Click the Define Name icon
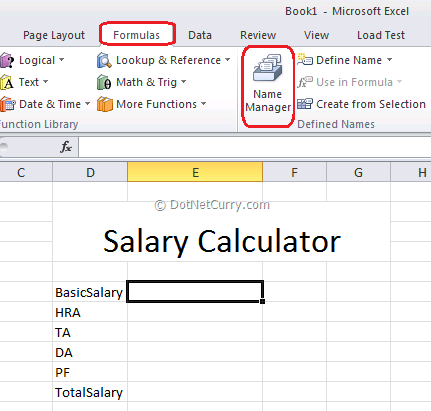Viewport: 431px width, 411px height. (x=305, y=60)
